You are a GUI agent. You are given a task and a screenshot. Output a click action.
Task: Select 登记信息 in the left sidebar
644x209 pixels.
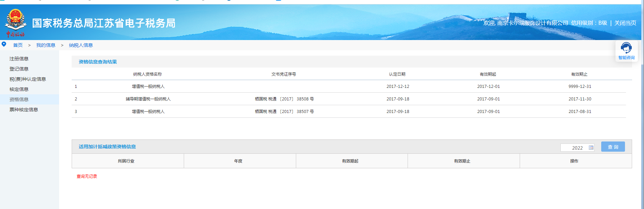(19, 69)
